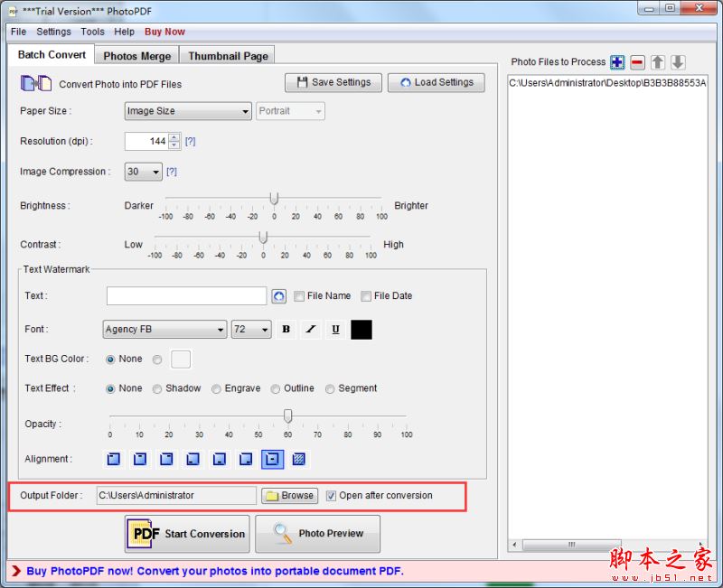Open font size 72 dropdown
The width and height of the screenshot is (723, 588).
click(251, 330)
